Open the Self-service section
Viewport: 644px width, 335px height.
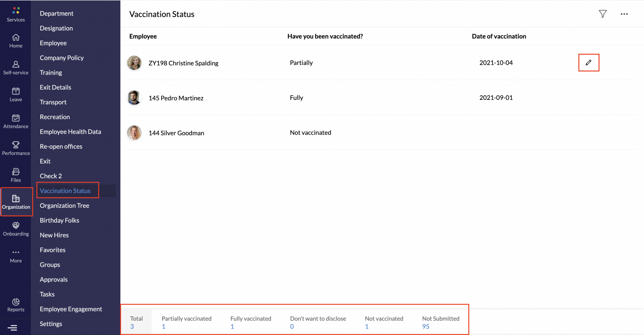pos(15,68)
